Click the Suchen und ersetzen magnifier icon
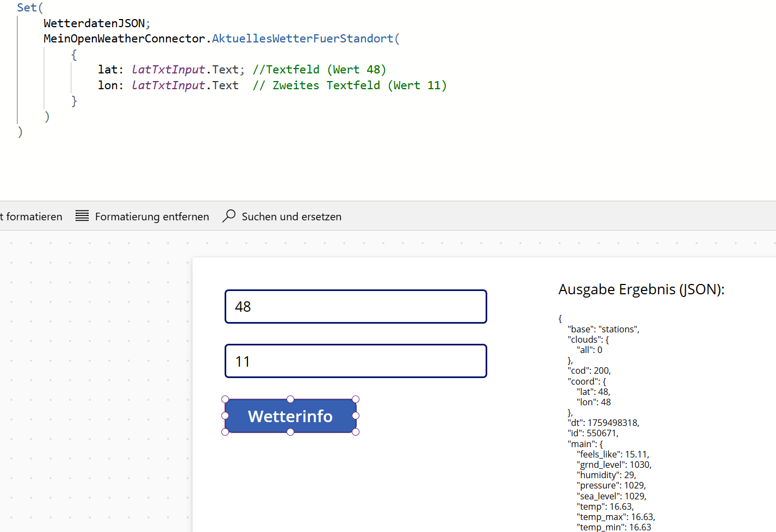The width and height of the screenshot is (776, 532). pos(229,216)
